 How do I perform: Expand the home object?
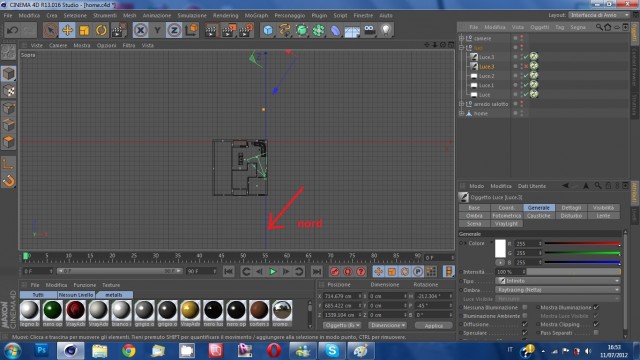pyautogui.click(x=462, y=113)
